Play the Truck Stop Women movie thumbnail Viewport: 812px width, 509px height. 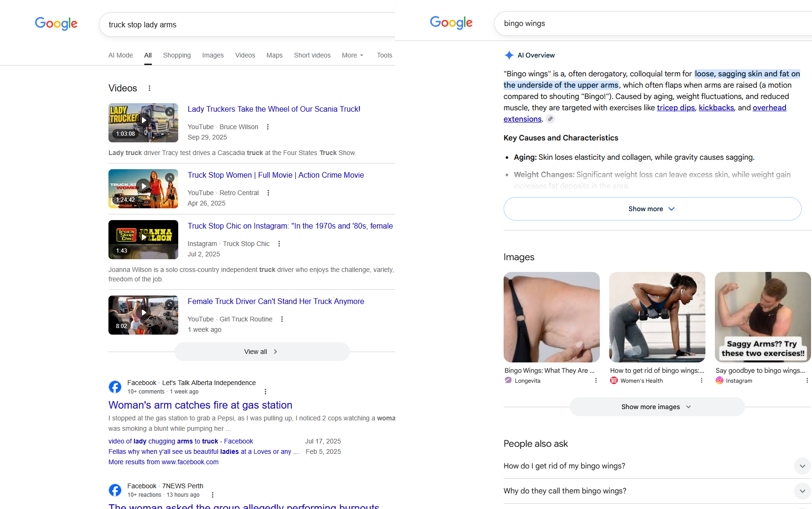pyautogui.click(x=143, y=189)
